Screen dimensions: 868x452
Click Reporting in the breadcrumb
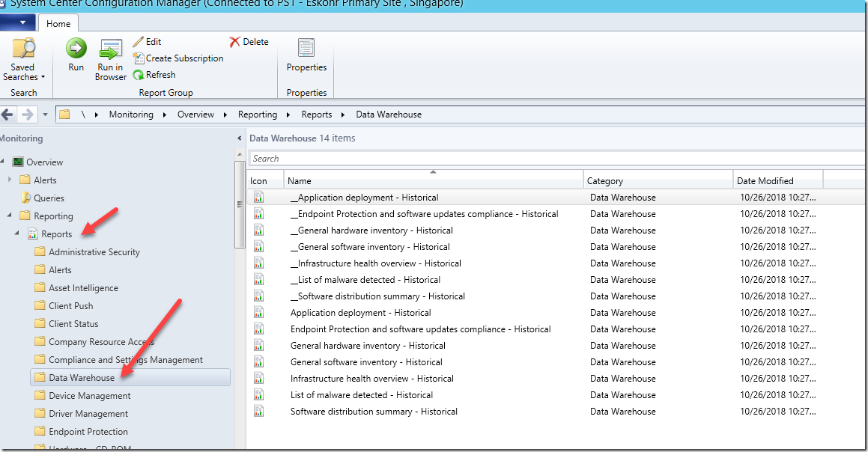(x=258, y=114)
